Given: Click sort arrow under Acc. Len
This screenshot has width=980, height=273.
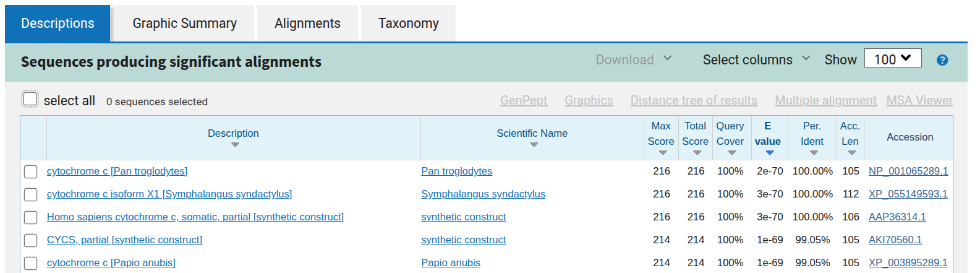Looking at the screenshot, I should point(851,153).
